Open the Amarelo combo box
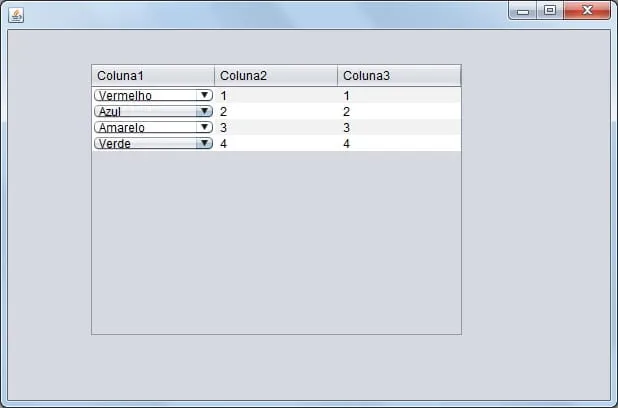The image size is (618, 408). tap(204, 127)
